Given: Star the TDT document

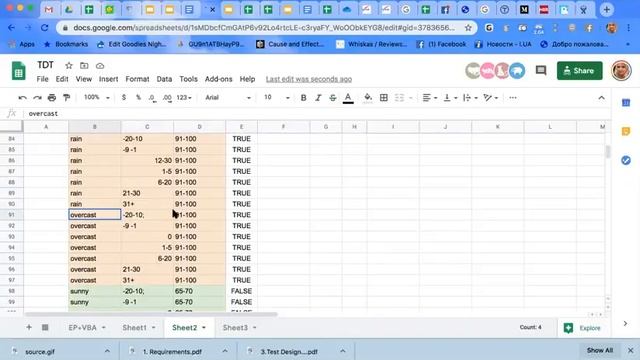Looking at the screenshot, I should point(69,65).
